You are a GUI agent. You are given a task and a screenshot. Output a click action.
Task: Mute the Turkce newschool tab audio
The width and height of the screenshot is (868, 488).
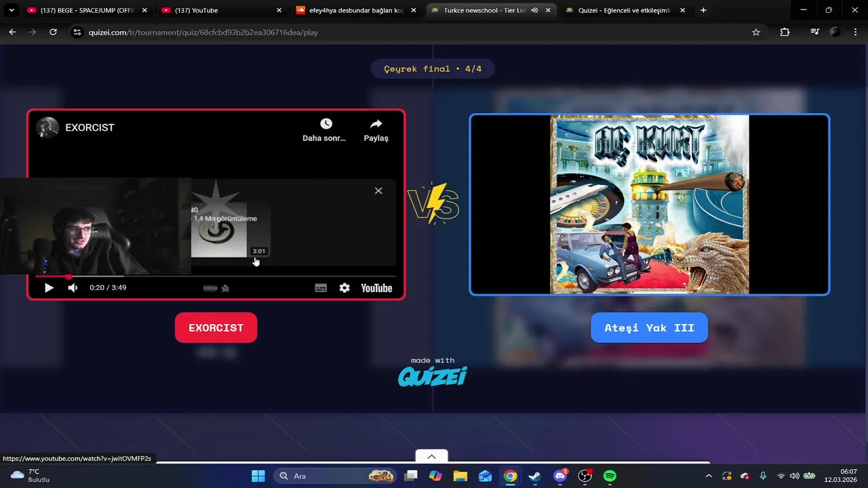pyautogui.click(x=534, y=10)
